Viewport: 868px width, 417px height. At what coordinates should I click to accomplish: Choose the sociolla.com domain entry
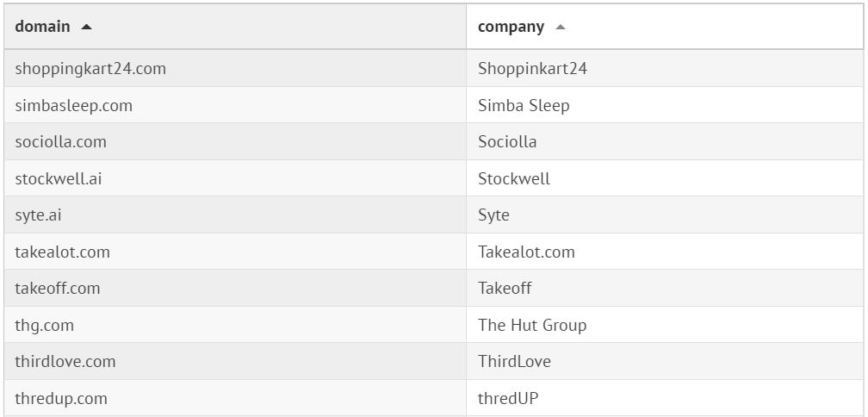(x=61, y=142)
